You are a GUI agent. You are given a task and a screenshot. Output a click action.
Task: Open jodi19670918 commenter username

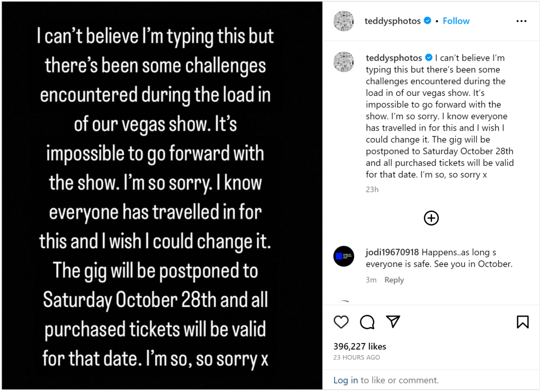[x=392, y=252]
